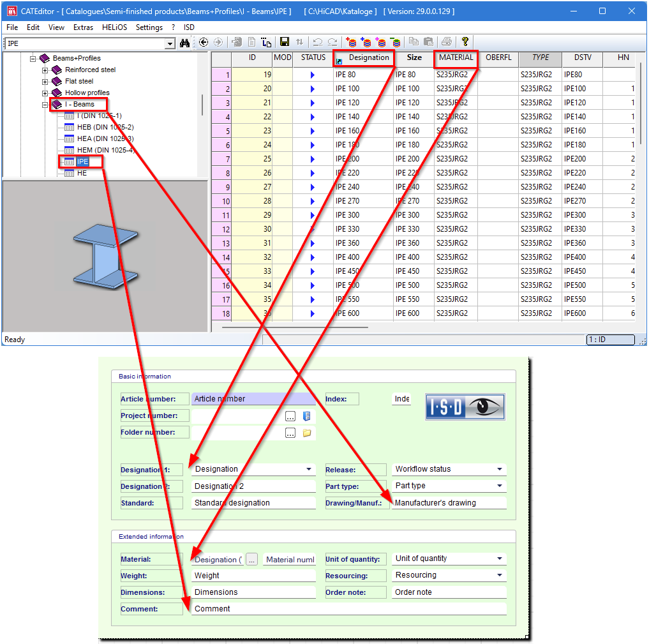Viewport: 649px width, 644px height.
Task: Click the database icon with magenta plus
Action: [x=381, y=41]
